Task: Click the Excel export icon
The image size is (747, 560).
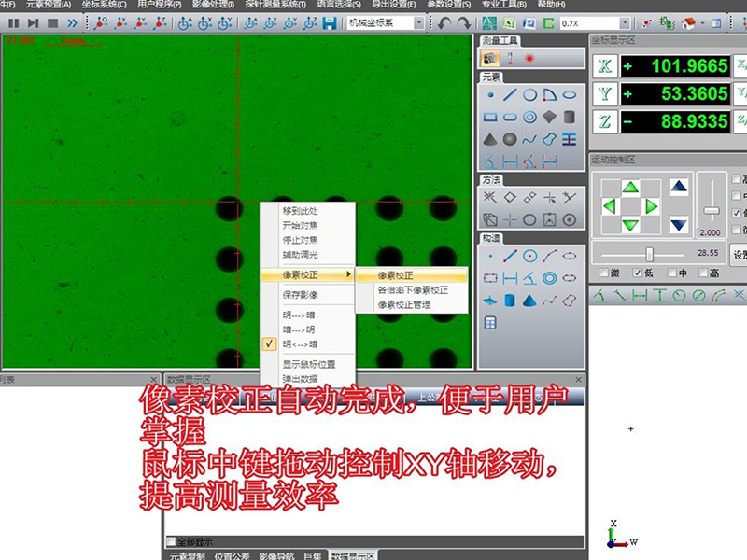Action: pyautogui.click(x=509, y=22)
